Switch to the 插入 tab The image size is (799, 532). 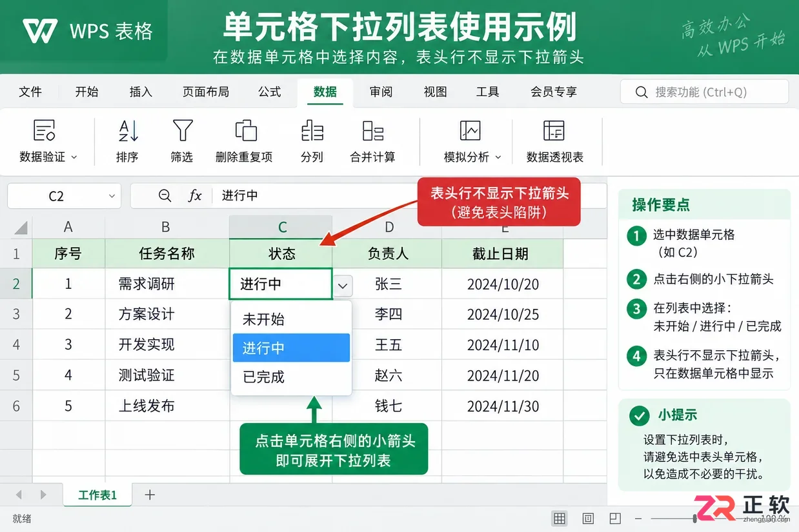[x=141, y=92]
